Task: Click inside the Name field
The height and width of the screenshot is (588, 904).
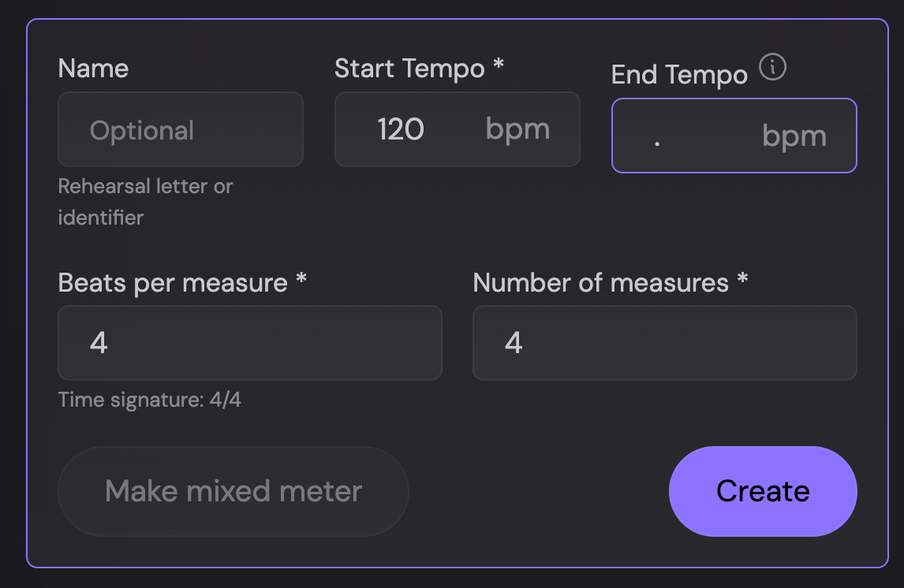Action: click(180, 129)
